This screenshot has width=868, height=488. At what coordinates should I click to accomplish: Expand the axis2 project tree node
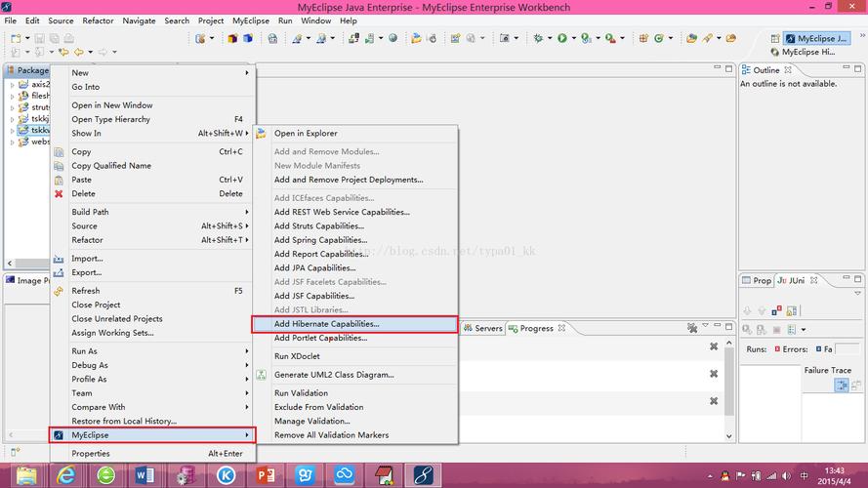pyautogui.click(x=12, y=85)
